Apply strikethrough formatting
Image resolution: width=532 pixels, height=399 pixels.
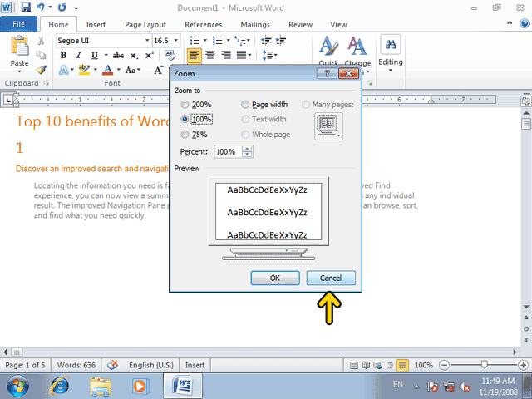pos(118,55)
